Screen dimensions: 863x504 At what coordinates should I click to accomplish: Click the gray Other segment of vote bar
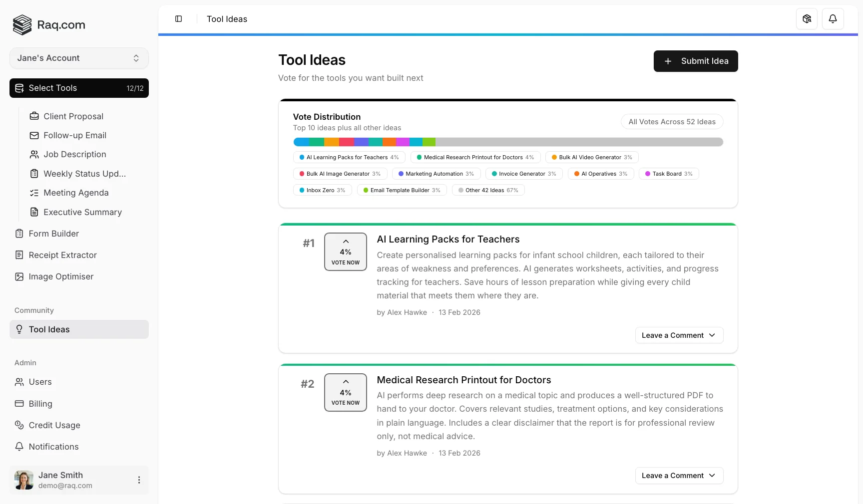[x=579, y=142]
